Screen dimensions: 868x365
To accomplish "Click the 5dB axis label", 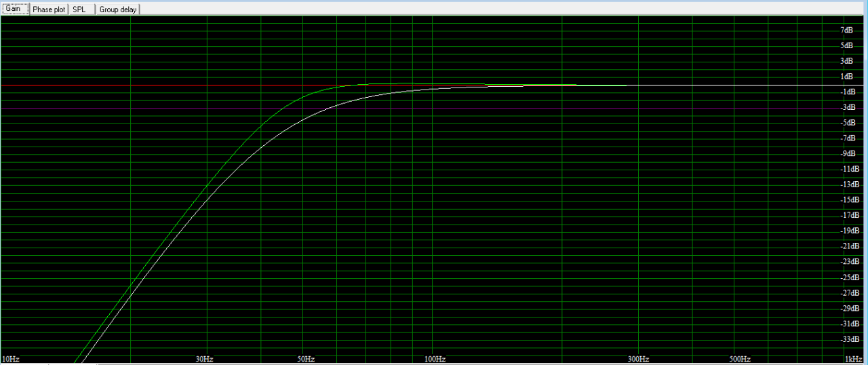I will click(847, 45).
